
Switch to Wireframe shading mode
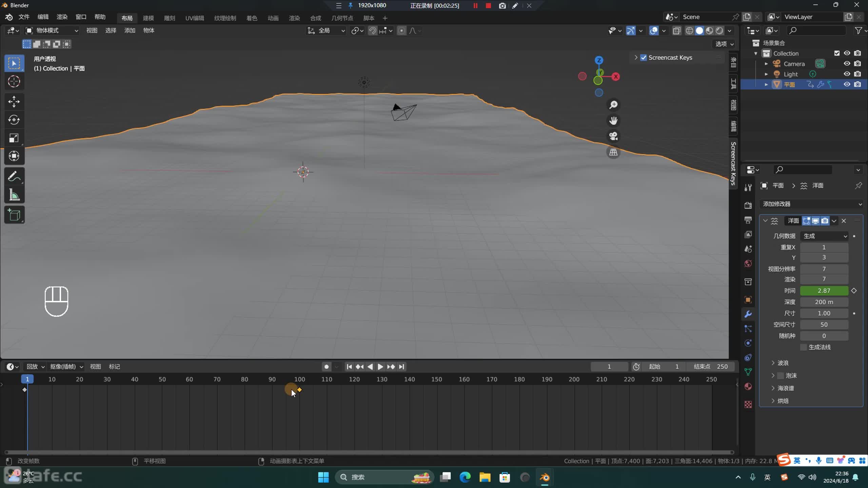[x=689, y=31]
